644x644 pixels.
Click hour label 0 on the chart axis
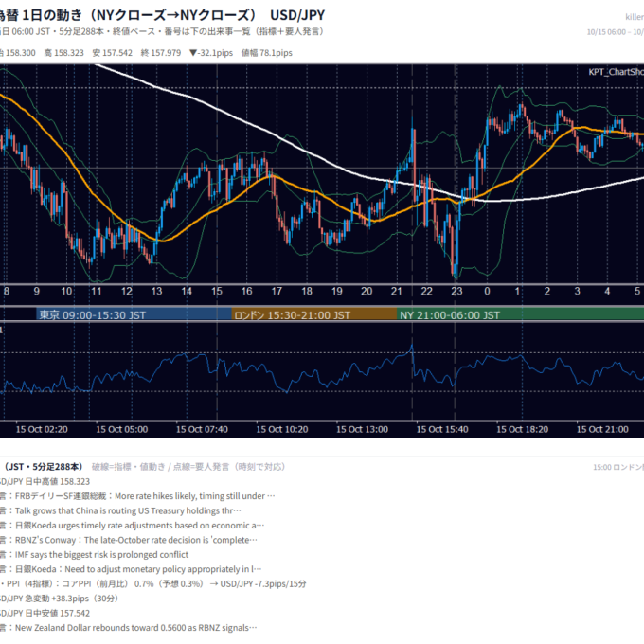(x=487, y=291)
